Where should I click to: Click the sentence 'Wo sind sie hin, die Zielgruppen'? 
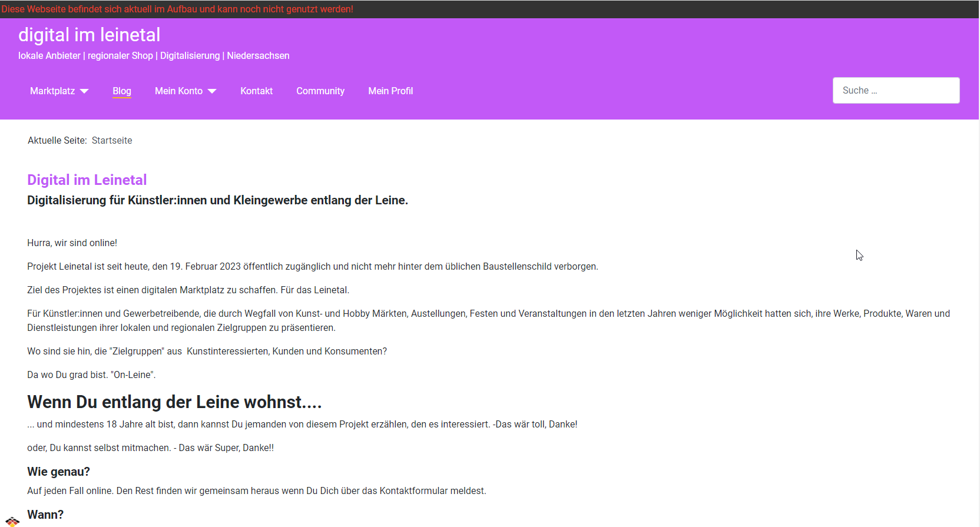pos(207,351)
